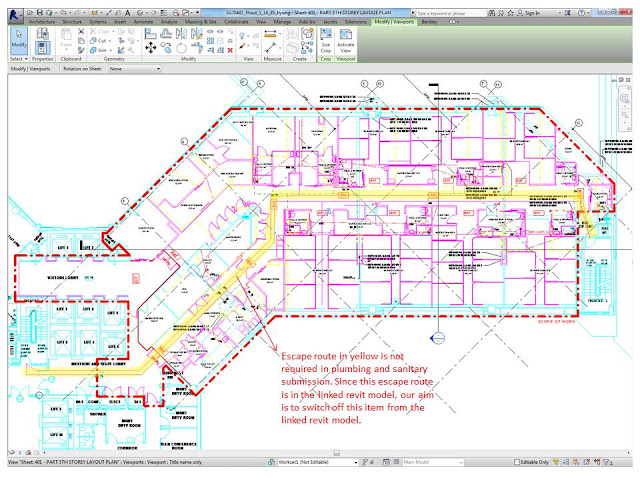Image resolution: width=640 pixels, height=480 pixels.
Task: Open the Properties palette icon
Action: coord(42,48)
